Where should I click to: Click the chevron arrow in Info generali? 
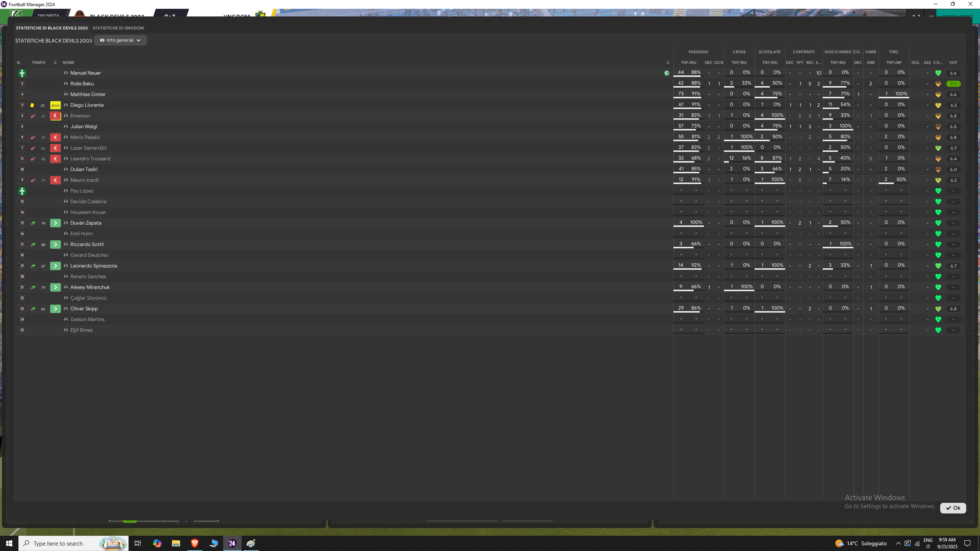click(139, 40)
